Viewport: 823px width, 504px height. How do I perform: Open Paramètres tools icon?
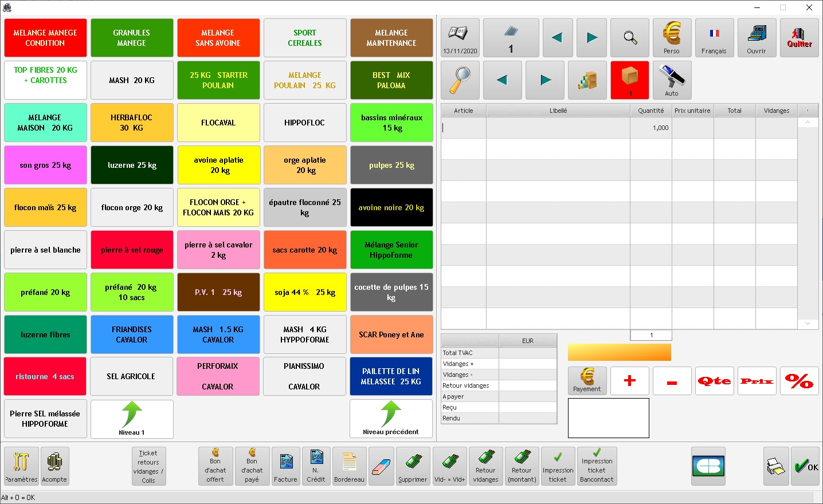[21, 466]
